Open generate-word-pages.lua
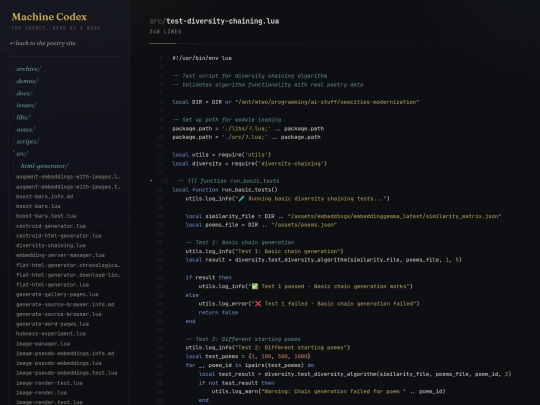Screen dimensions: 540x405 click(52, 324)
